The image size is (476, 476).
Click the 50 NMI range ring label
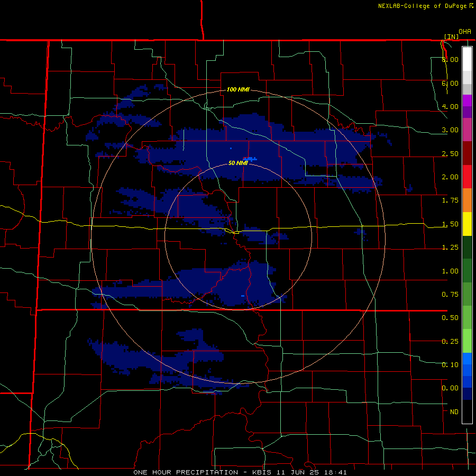(238, 163)
